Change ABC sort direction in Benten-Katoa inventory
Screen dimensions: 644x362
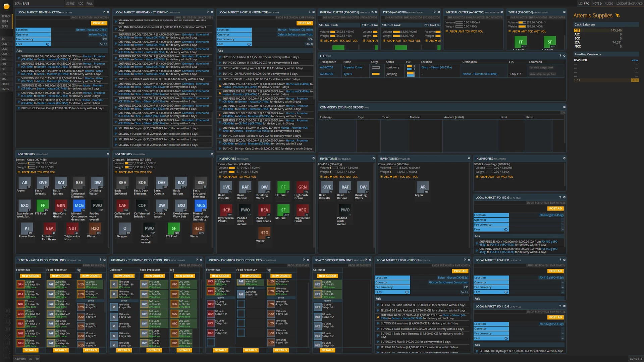click(x=25, y=172)
